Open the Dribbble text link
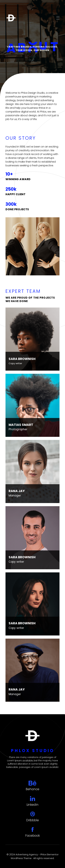Image resolution: width=65 pixels, height=868 pixels. [32, 820]
